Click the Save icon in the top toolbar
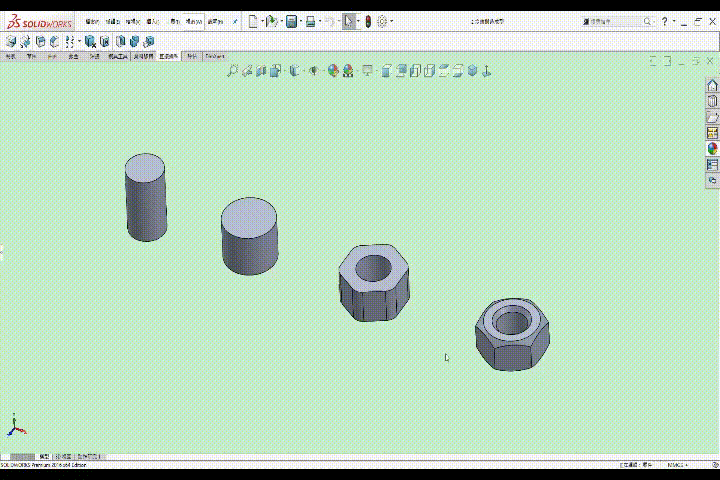The image size is (720, 480). click(x=291, y=21)
